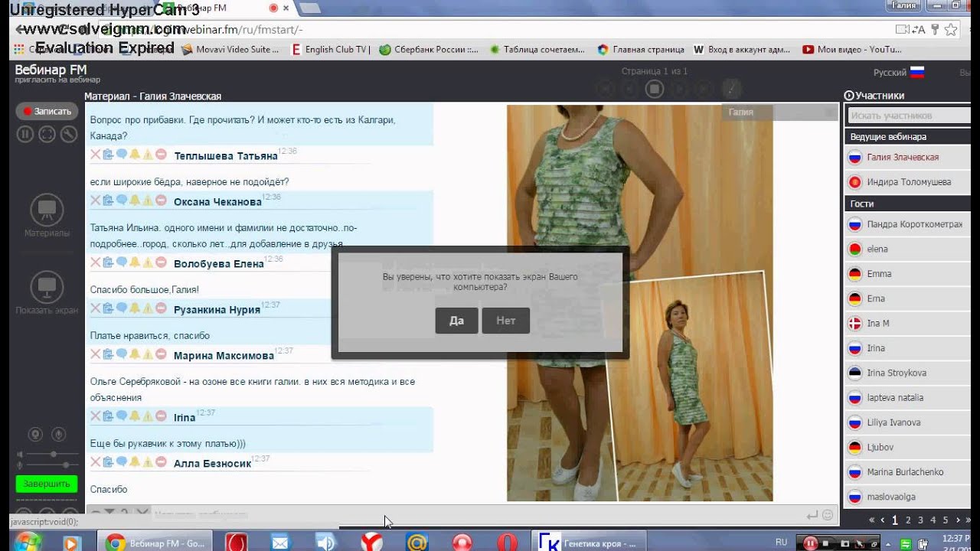Viewport: 980px width, 551px height.
Task: Open the Сбербанк России bookmark
Action: [x=430, y=49]
